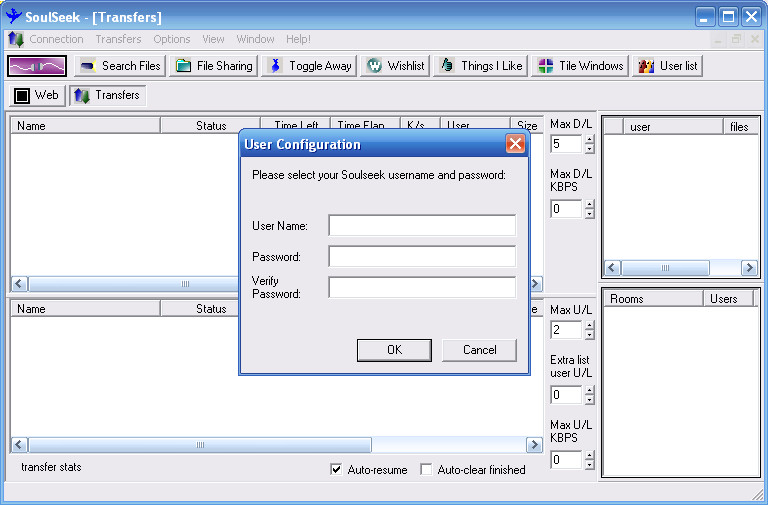Click the User Name input field

[422, 225]
